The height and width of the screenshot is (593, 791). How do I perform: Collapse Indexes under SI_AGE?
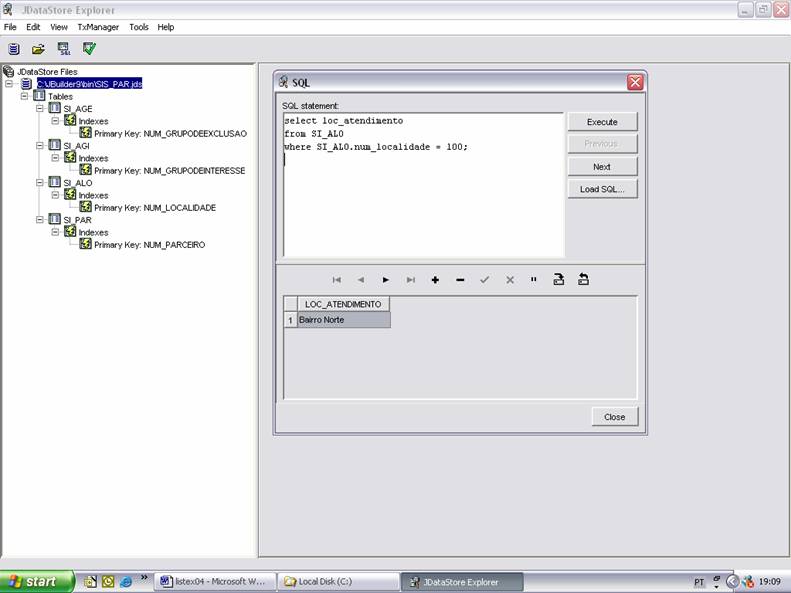point(55,121)
